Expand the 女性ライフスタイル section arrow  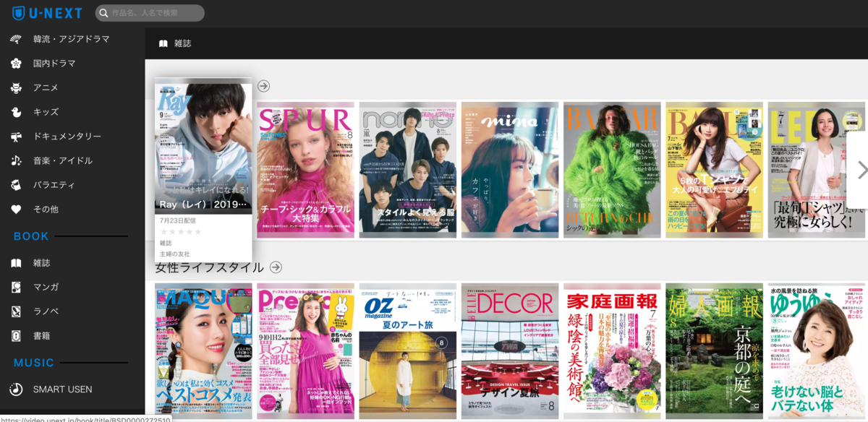coord(276,267)
